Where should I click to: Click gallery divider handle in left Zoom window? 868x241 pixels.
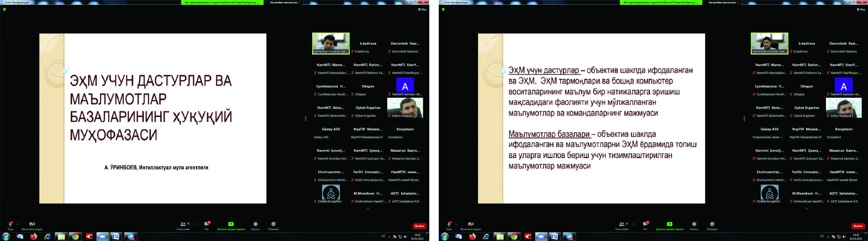coord(306,119)
